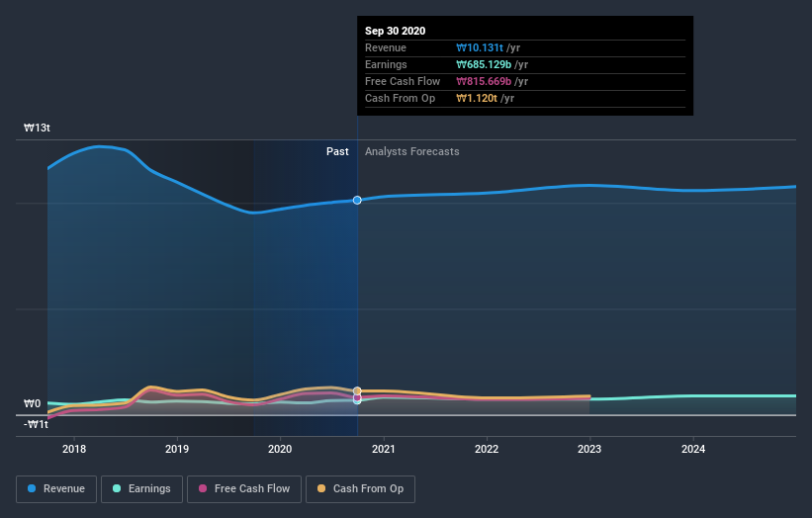The height and width of the screenshot is (518, 812).
Task: Click the ₩815.669b free cash flow value
Action: tap(484, 81)
